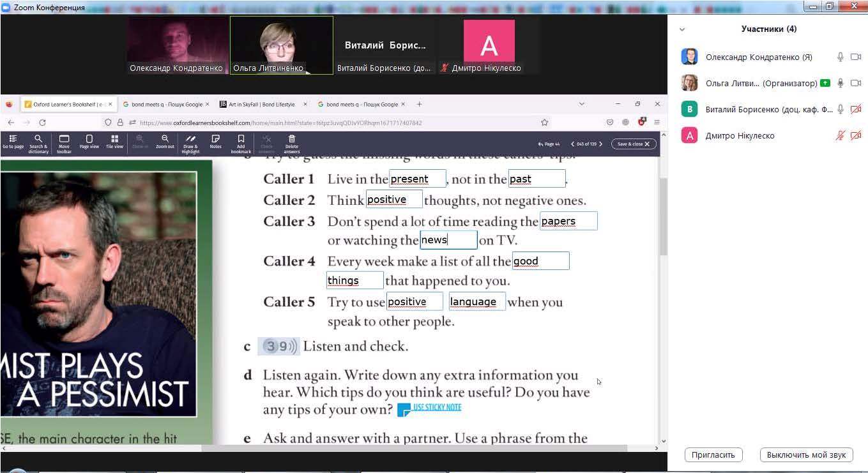Screen dimensions: 868x473
Task: Open new browser tab with plus
Action: tap(419, 104)
